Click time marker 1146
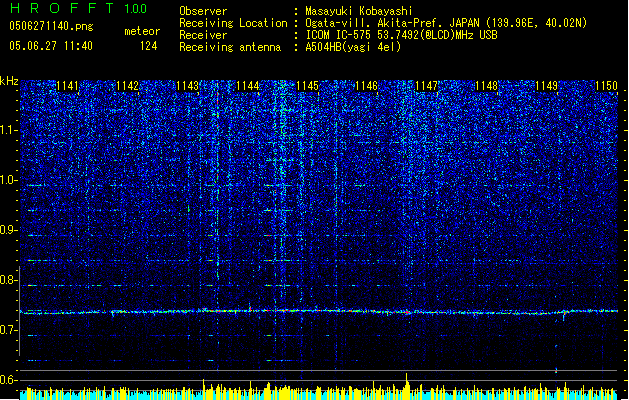 (367, 86)
